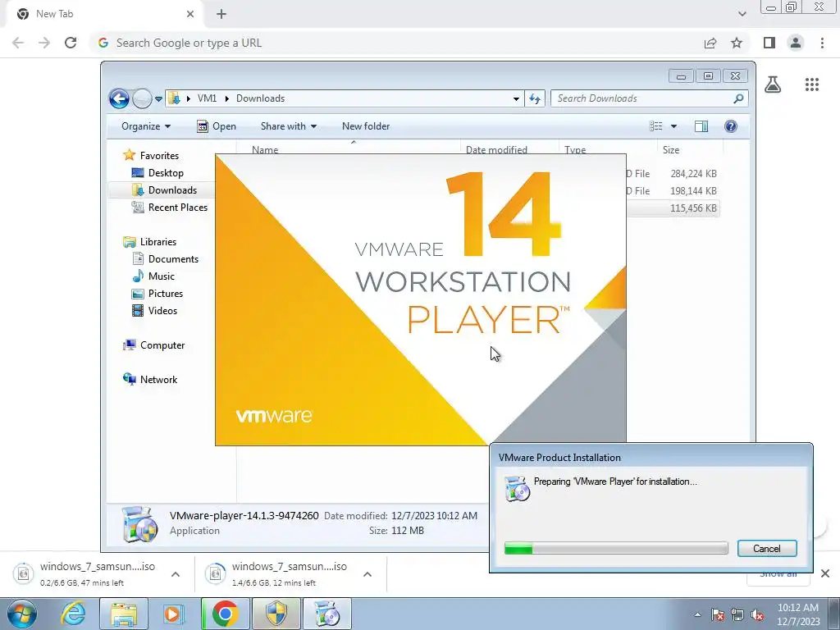Expand options for first windows_7_samsun iso download

click(176, 574)
